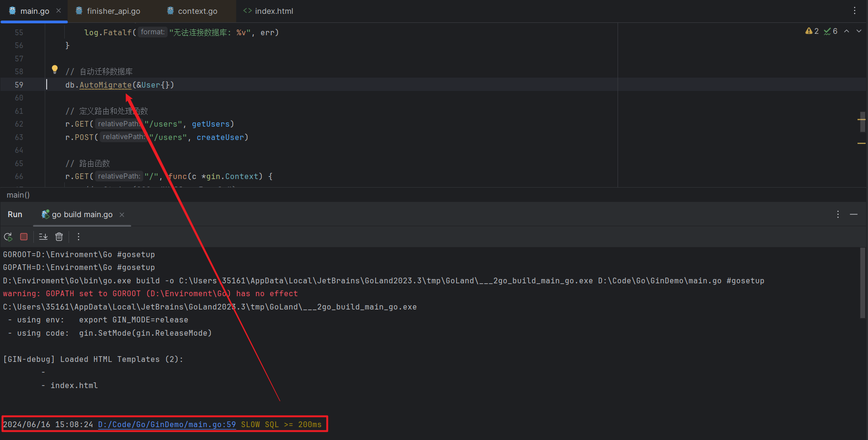Click createUser handler reference on line 63
868x440 pixels.
[220, 137]
